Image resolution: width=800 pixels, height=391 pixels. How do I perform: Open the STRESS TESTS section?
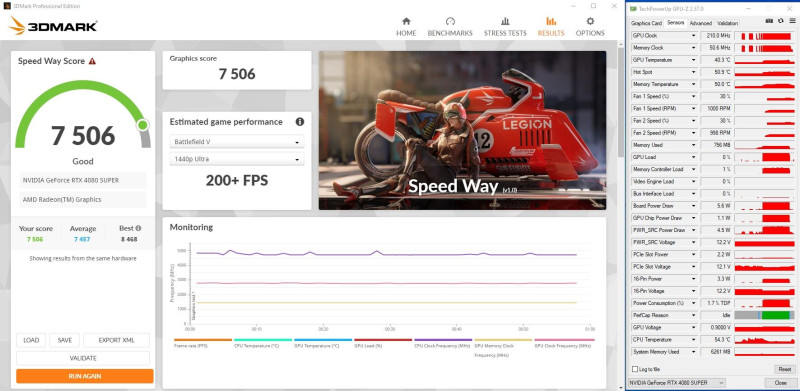click(x=505, y=27)
